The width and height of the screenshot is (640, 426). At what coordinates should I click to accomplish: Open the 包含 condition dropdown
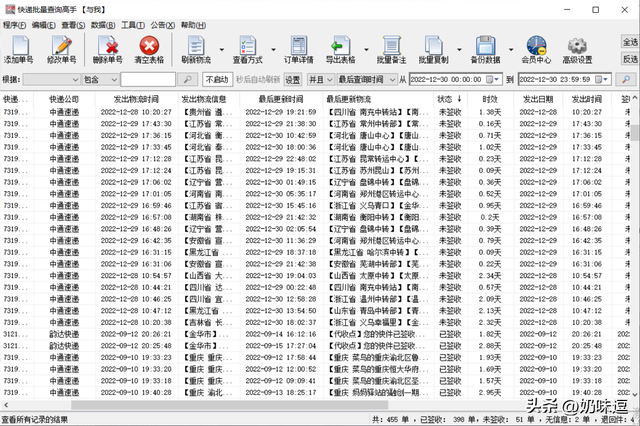[x=100, y=80]
